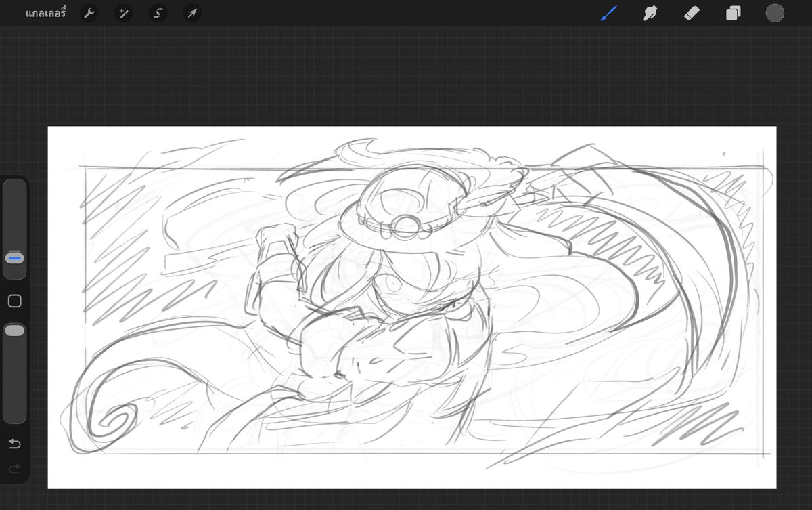The image size is (812, 510).
Task: Open the Adjustments magic wand menu
Action: pyautogui.click(x=124, y=13)
